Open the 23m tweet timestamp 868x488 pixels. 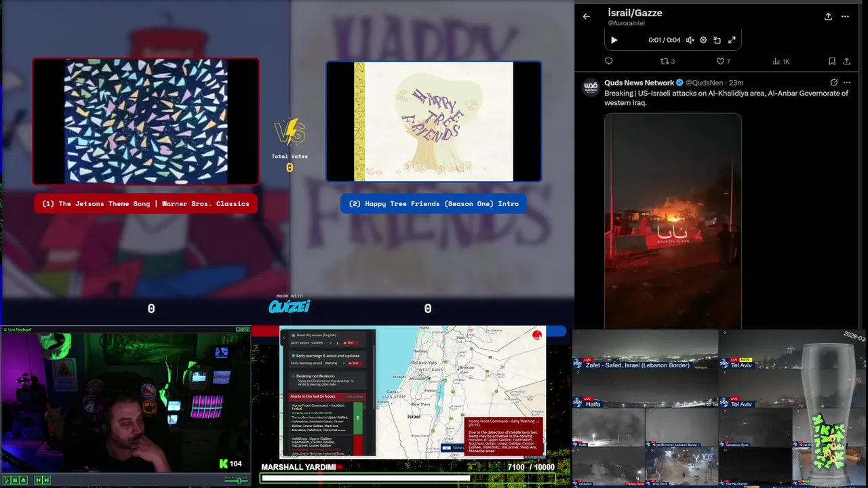tap(736, 83)
